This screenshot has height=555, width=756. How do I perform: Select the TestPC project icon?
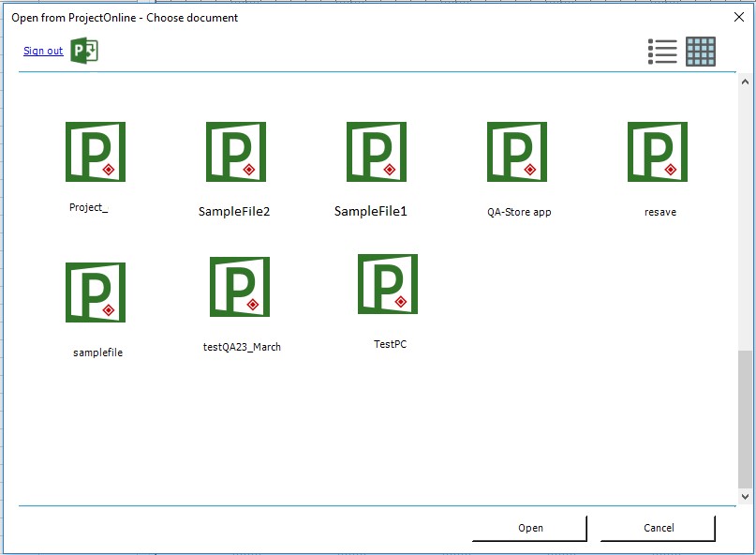click(x=388, y=284)
